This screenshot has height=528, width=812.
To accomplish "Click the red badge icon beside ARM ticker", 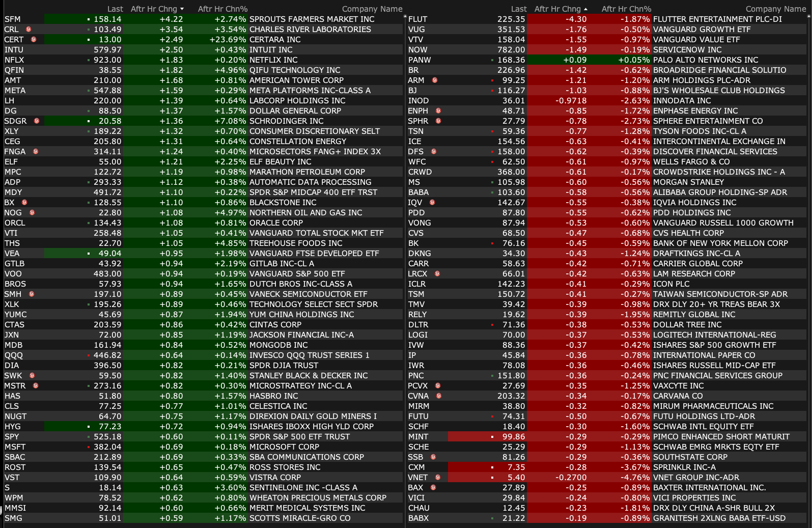I will [435, 80].
